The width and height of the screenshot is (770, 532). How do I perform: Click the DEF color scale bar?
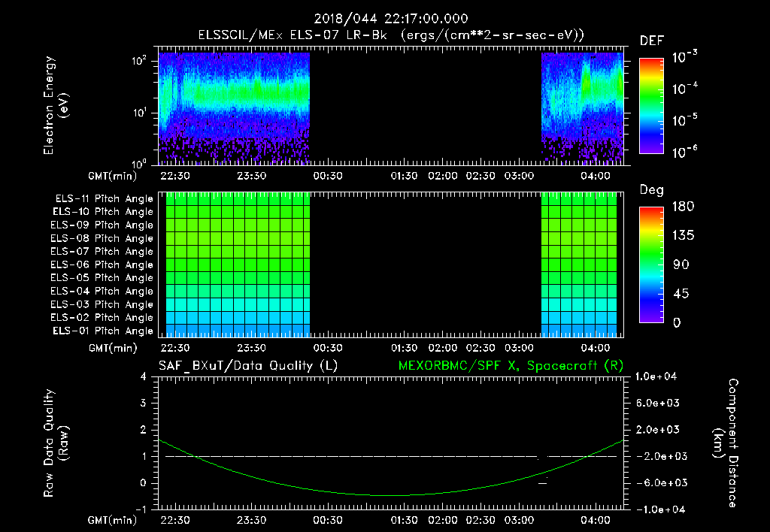point(650,105)
